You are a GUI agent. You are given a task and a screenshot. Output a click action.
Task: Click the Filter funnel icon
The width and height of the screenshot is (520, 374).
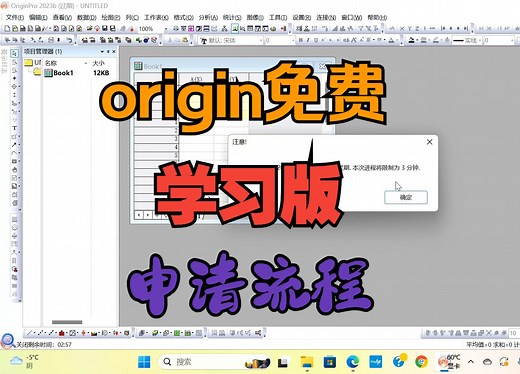[x=361, y=29]
